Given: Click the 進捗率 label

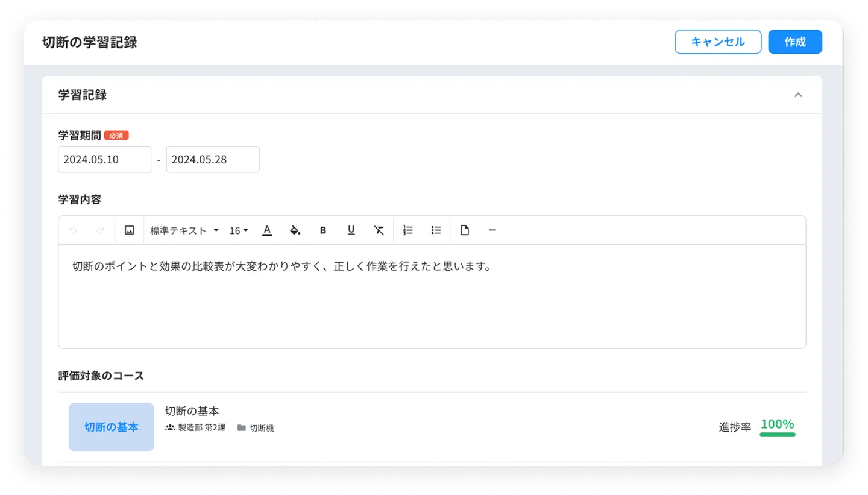Looking at the screenshot, I should [x=735, y=427].
